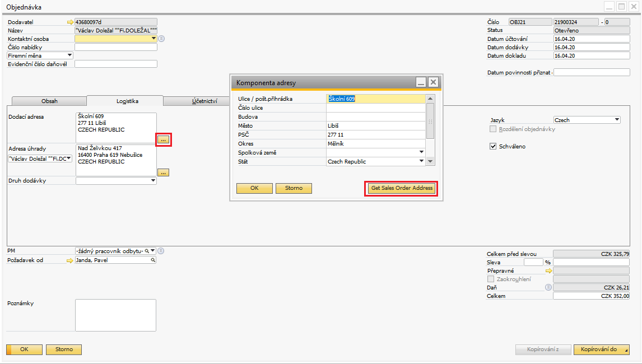The image size is (642, 364).
Task: Expand the Druh dodávky dropdown
Action: (x=153, y=180)
